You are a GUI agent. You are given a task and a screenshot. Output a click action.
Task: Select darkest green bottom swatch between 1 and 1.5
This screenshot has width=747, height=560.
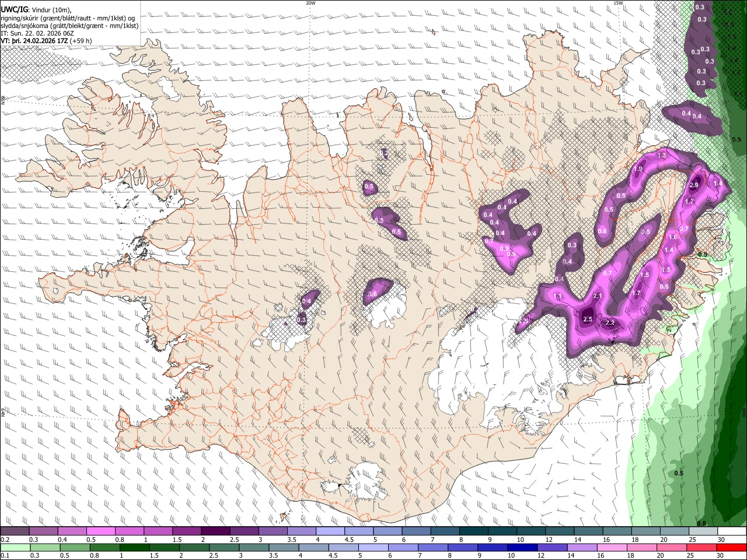[134, 548]
